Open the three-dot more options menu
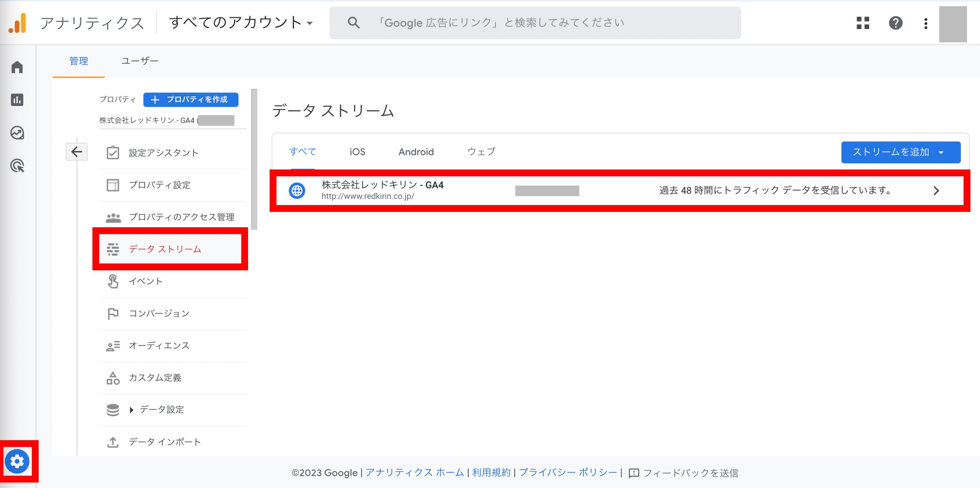This screenshot has width=980, height=488. pyautogui.click(x=926, y=23)
